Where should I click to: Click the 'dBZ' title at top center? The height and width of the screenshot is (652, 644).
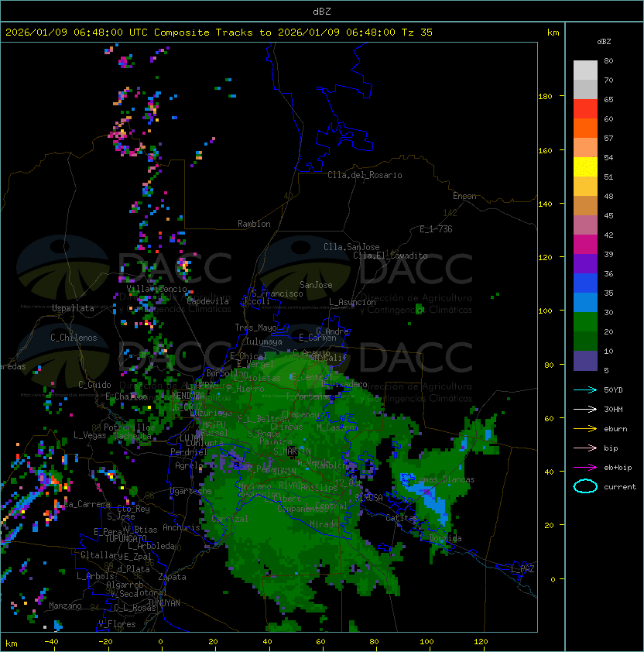[x=322, y=12]
